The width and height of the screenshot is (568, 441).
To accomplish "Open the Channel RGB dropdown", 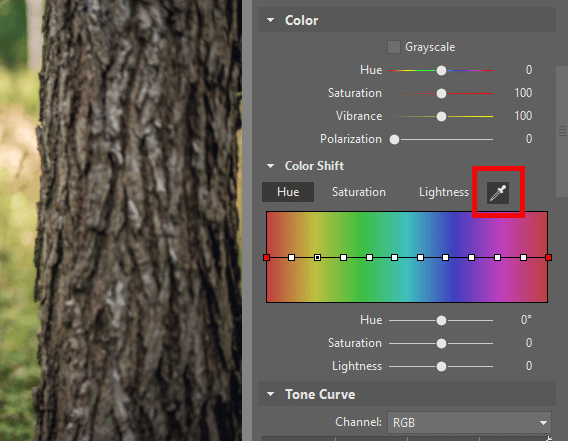I will [x=469, y=423].
